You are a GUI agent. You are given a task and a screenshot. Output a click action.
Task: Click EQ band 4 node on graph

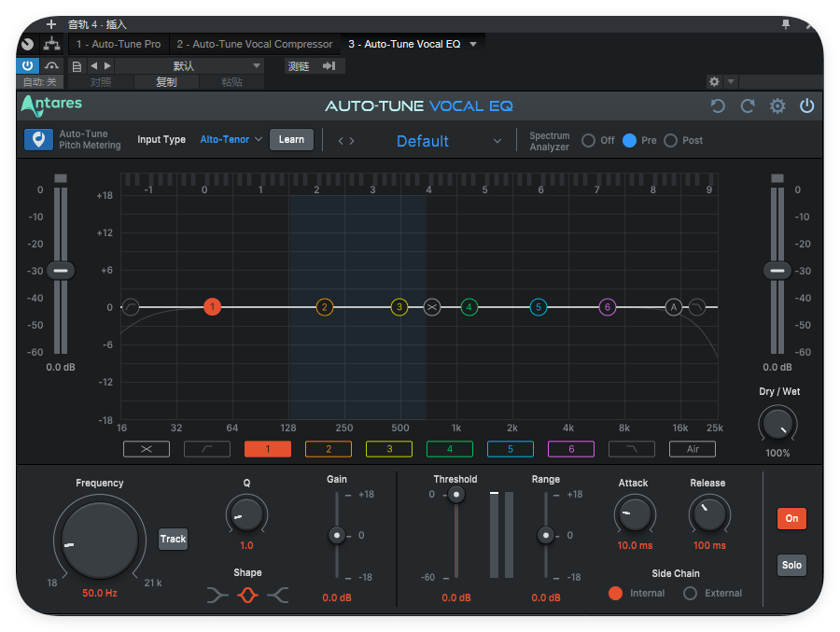point(469,307)
